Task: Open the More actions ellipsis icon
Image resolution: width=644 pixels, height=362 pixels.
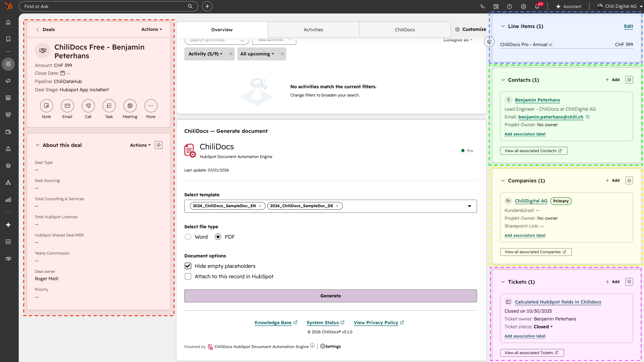Action: pos(151,106)
